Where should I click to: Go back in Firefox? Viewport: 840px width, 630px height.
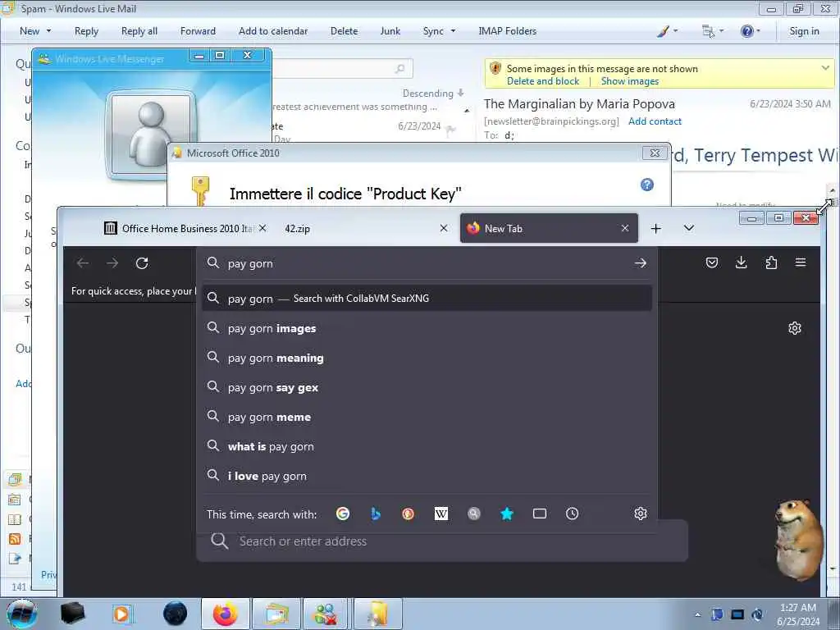(x=83, y=263)
